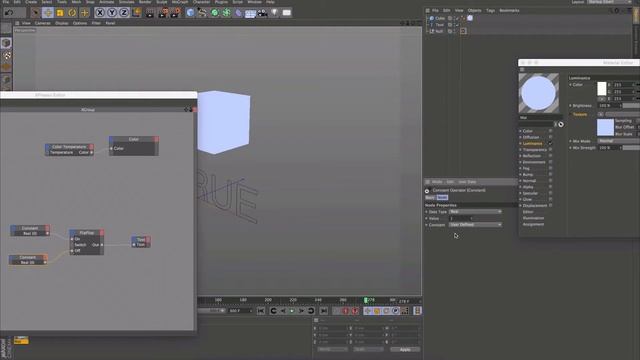This screenshot has width=640, height=360.
Task: Click the Apply button in Coordinates panel
Action: 405,349
